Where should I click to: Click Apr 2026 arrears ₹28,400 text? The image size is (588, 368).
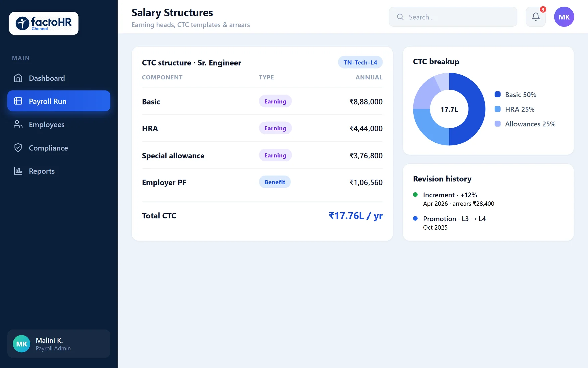(x=459, y=204)
